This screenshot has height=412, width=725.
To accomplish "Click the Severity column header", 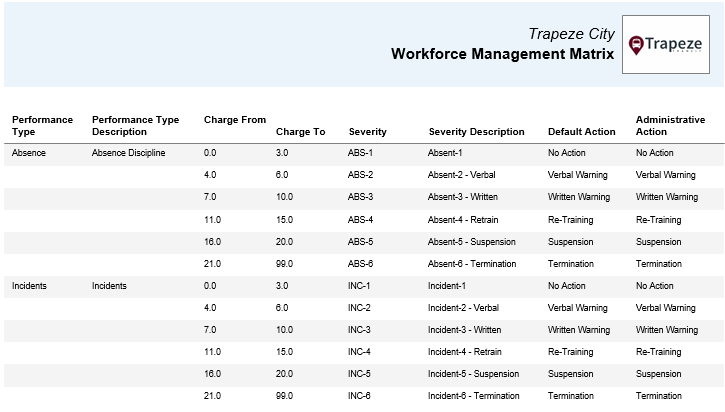I will pos(368,132).
